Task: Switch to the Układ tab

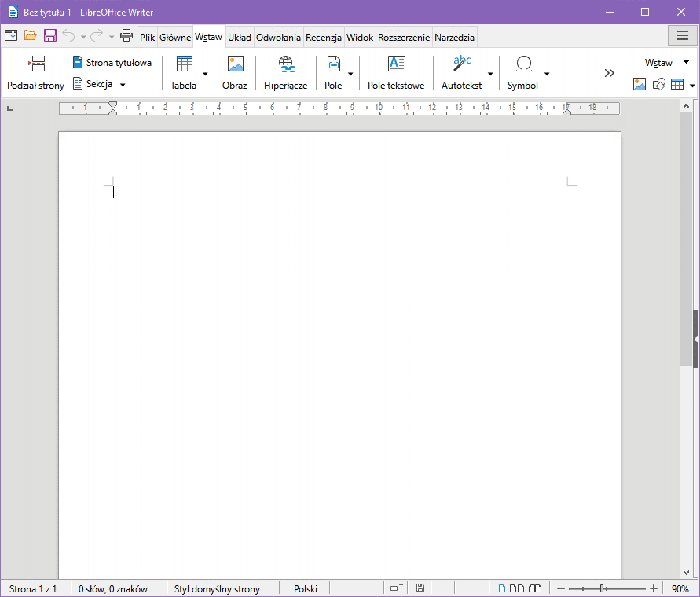Action: coord(239,37)
